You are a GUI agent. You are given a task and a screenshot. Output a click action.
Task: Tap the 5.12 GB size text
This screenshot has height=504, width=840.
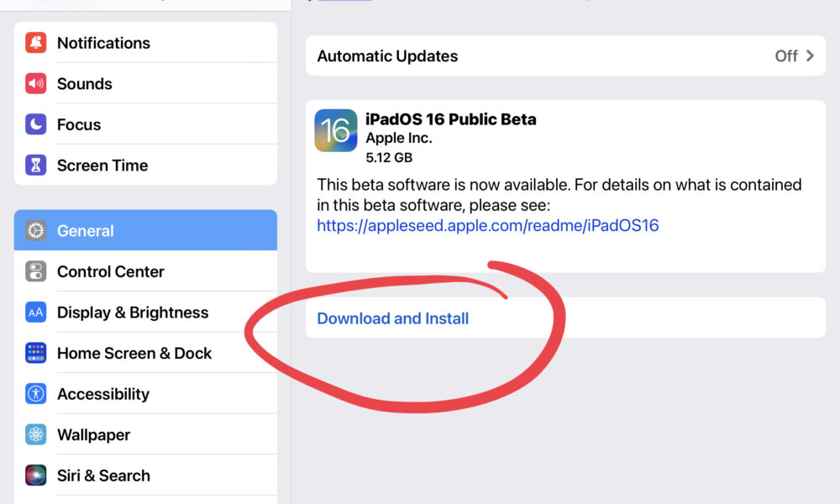coord(389,157)
